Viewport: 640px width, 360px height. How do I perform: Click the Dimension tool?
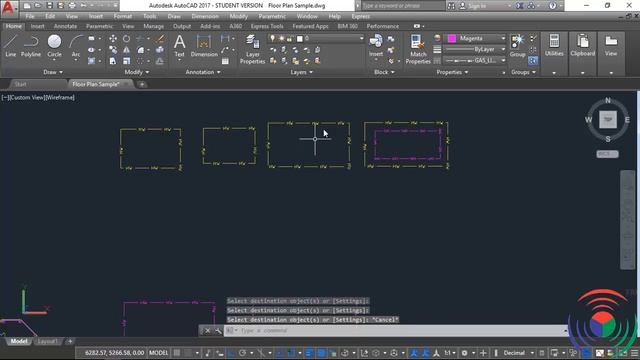point(204,46)
